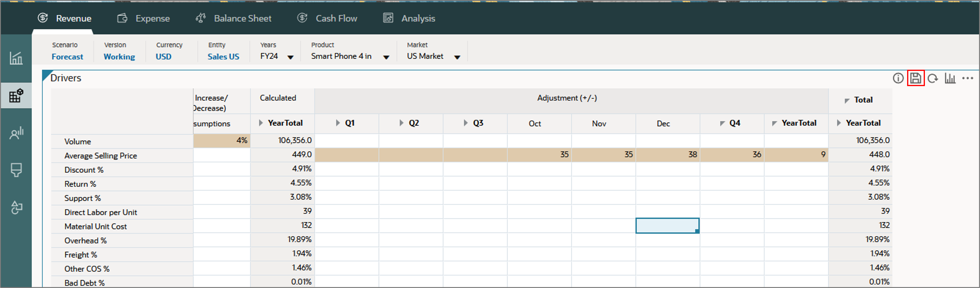Open the Product Smart Phone dropdown
This screenshot has height=288, width=980.
pyautogui.click(x=386, y=57)
